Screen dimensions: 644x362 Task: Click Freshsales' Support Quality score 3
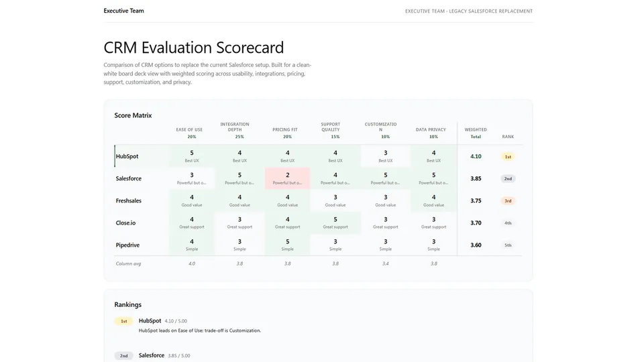(335, 197)
